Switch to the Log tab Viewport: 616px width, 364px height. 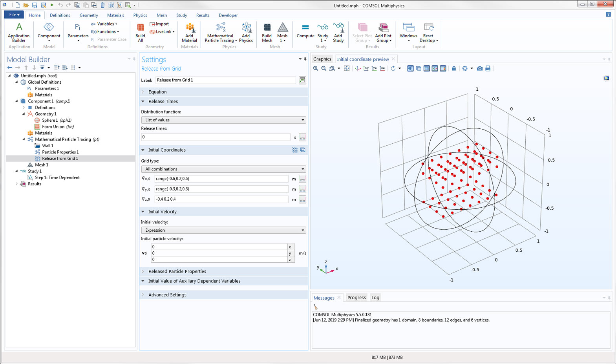375,298
